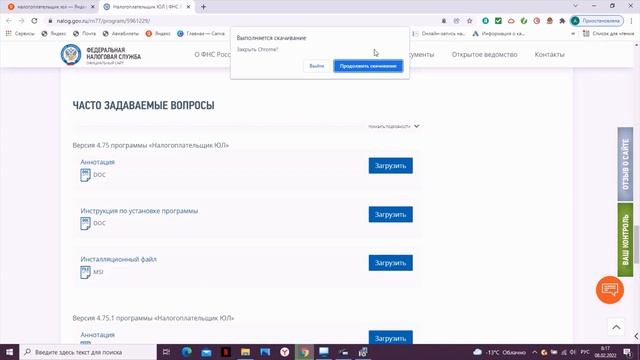Click the 'Приостановлена' profile button
Viewport: 640px width, 360px height.
[597, 21]
